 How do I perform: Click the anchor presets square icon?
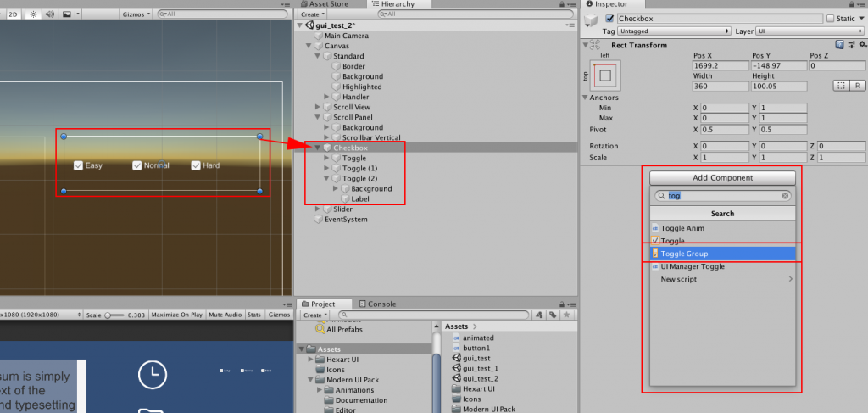coord(604,75)
